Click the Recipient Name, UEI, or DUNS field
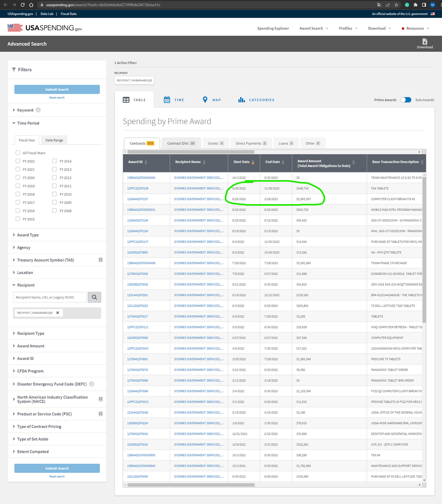Screen dimensions: 442x504 click(50, 297)
